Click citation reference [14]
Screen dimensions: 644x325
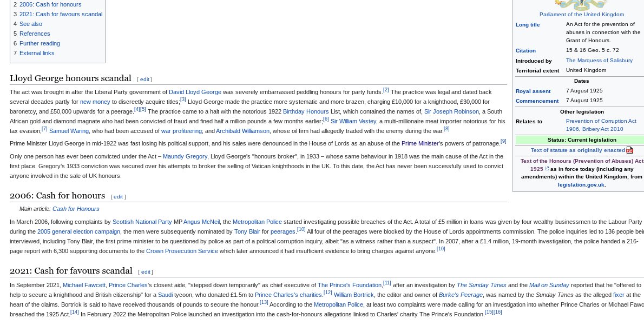pyautogui.click(x=74, y=313)
